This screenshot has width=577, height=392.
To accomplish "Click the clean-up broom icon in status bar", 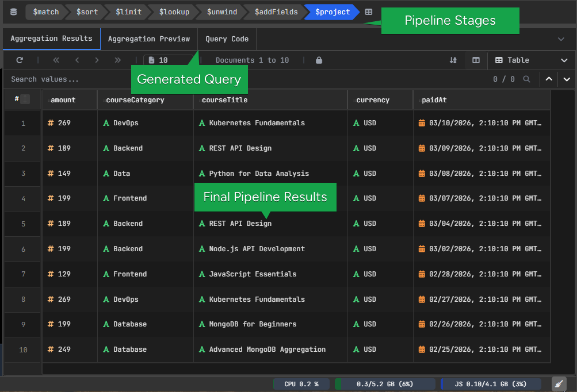I will (559, 384).
